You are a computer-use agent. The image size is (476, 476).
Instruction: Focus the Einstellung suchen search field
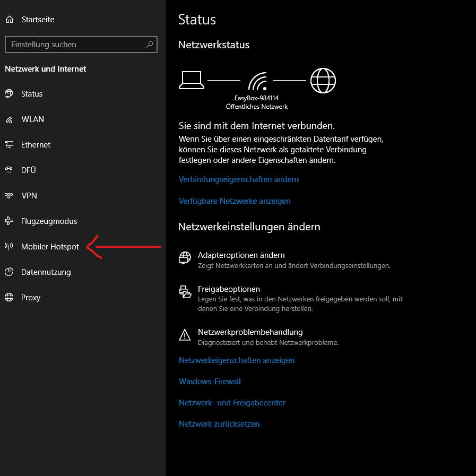tap(74, 45)
